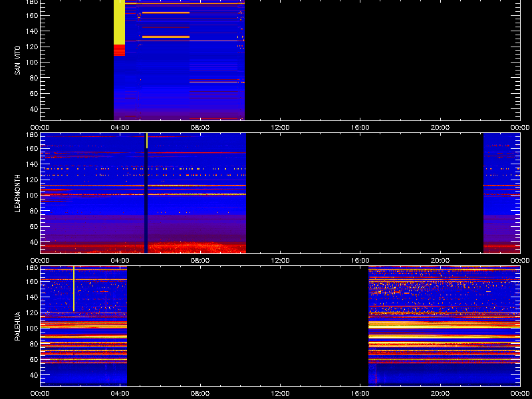Click the 160 frequency label on San Vito

[x=33, y=15]
